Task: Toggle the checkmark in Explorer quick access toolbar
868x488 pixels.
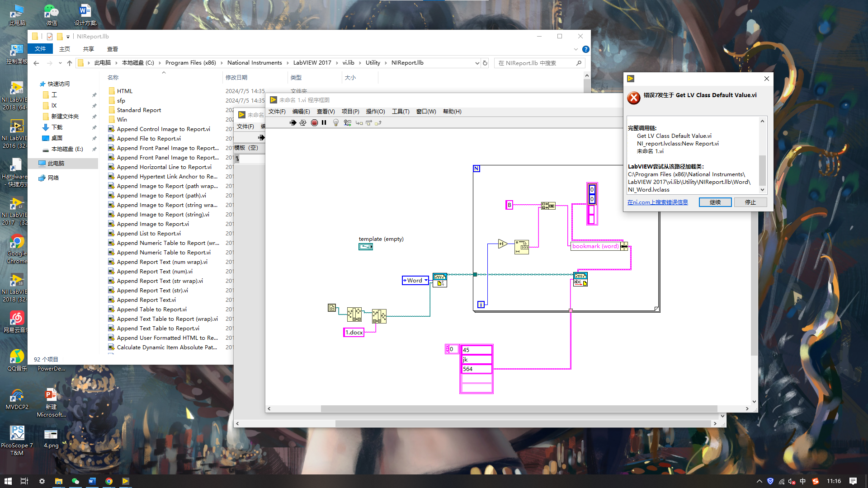Action: (50, 37)
